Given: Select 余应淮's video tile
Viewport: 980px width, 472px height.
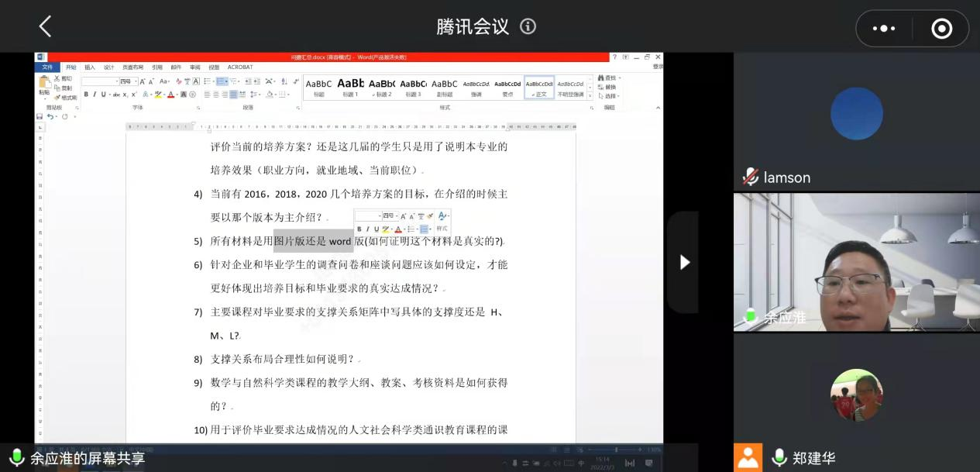Looking at the screenshot, I should click(x=856, y=262).
